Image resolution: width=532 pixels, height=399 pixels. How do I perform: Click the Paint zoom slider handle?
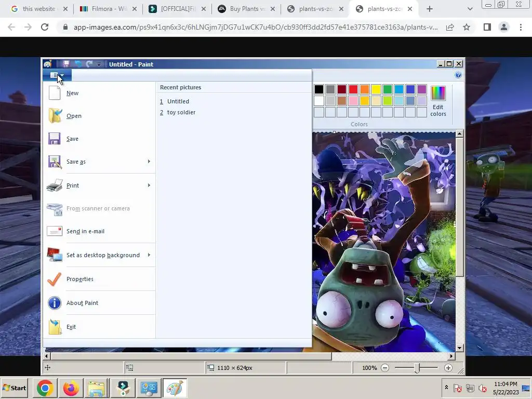click(417, 368)
